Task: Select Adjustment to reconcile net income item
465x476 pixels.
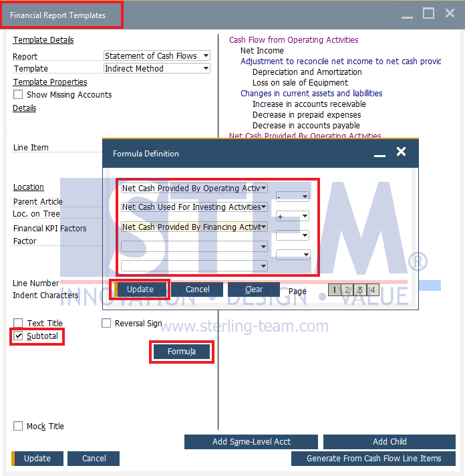Action: pos(341,62)
